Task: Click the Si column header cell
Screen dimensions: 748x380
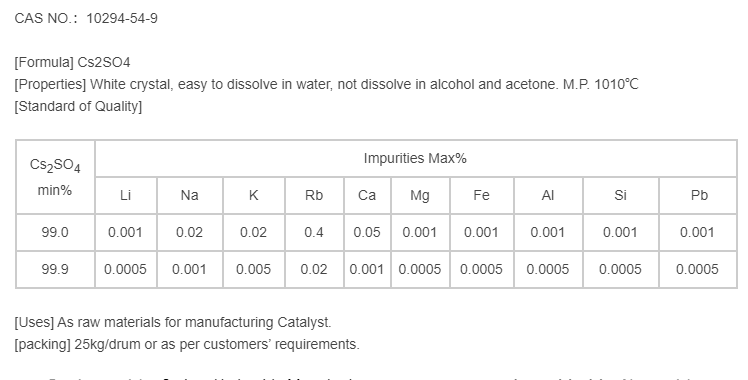Action: click(620, 195)
